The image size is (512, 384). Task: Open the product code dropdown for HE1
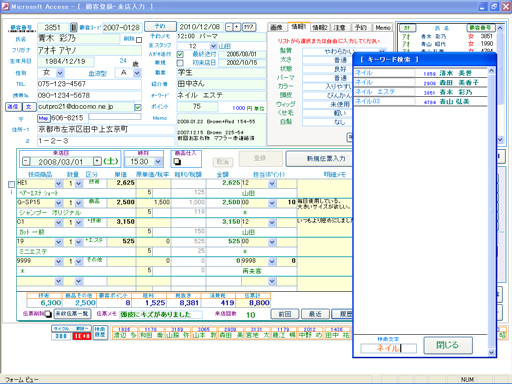click(58, 183)
